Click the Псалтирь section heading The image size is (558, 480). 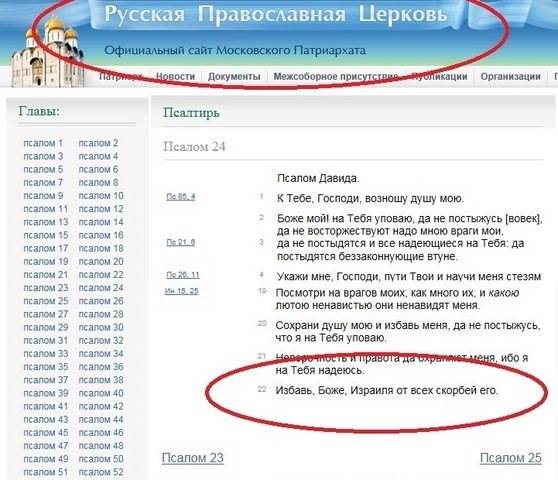[x=191, y=113]
